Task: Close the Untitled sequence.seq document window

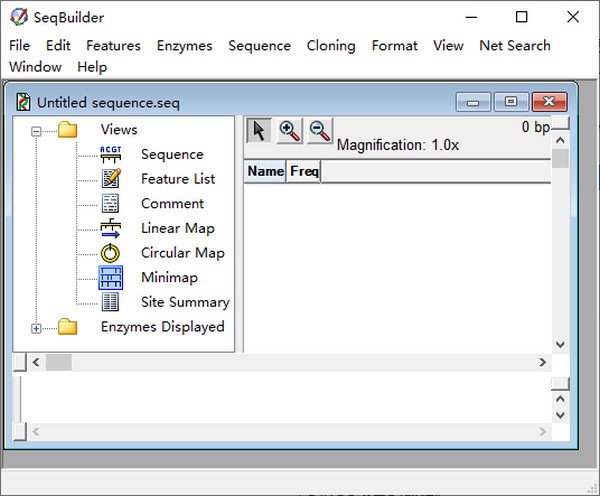Action: pos(549,102)
